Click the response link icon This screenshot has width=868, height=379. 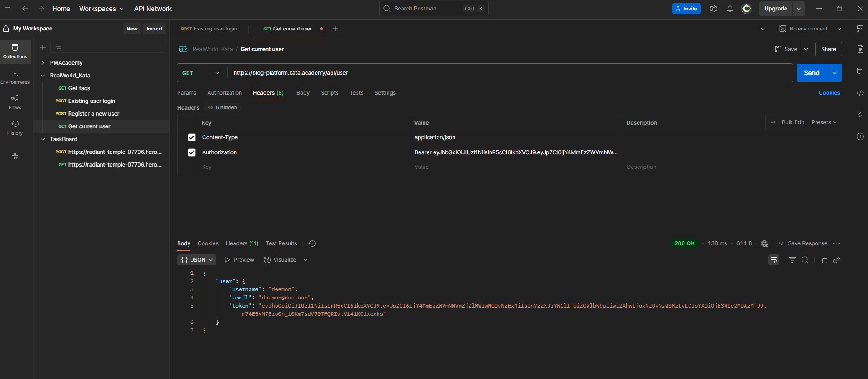click(837, 260)
